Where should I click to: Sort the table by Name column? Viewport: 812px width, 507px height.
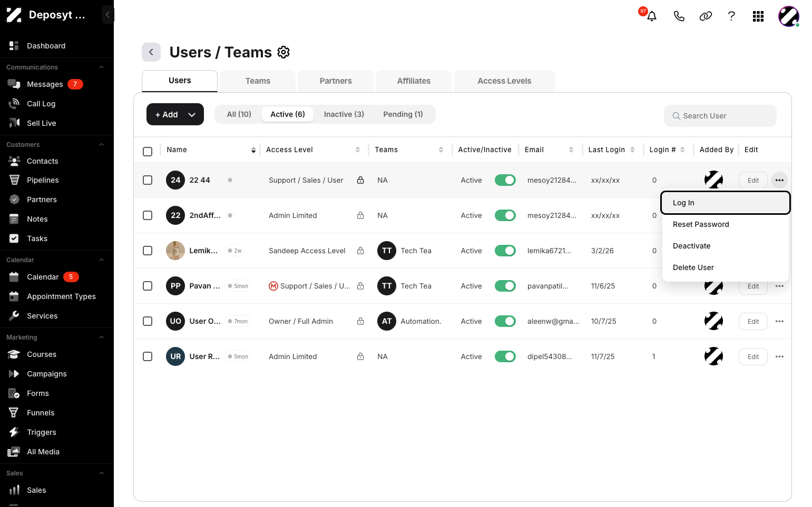click(x=253, y=150)
